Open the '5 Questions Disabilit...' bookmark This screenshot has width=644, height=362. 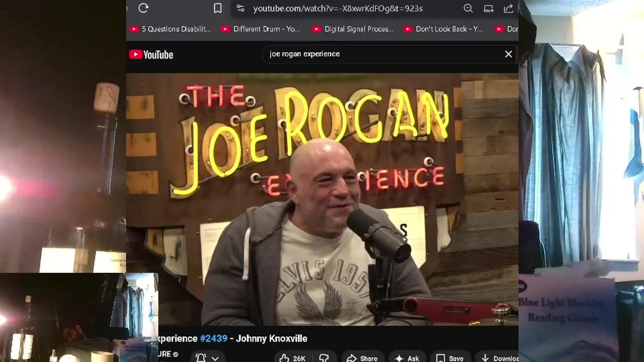click(x=171, y=29)
